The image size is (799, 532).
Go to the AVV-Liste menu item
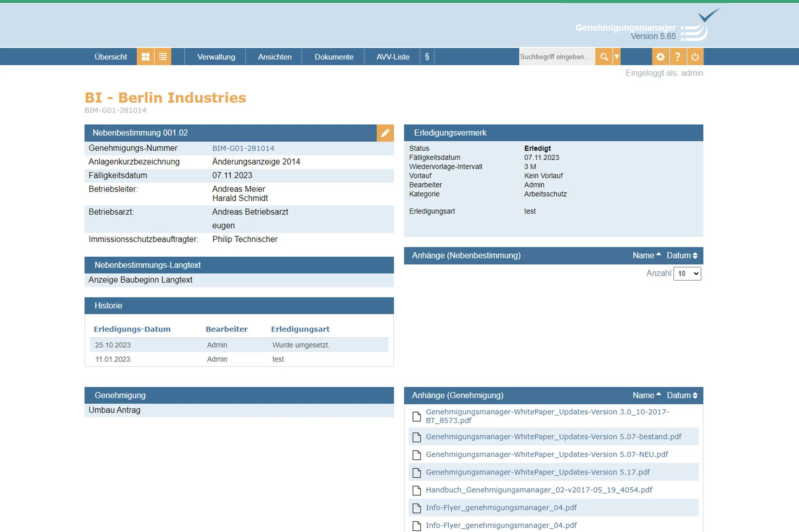click(x=393, y=57)
